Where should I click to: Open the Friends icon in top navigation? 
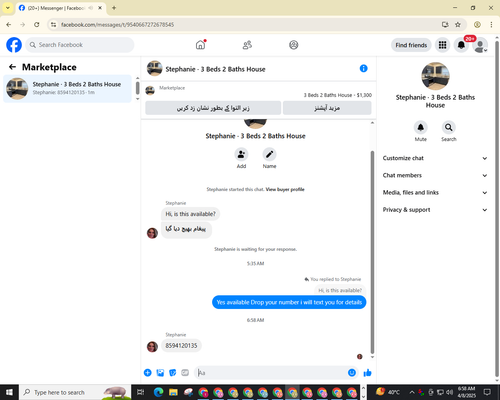pyautogui.click(x=247, y=45)
